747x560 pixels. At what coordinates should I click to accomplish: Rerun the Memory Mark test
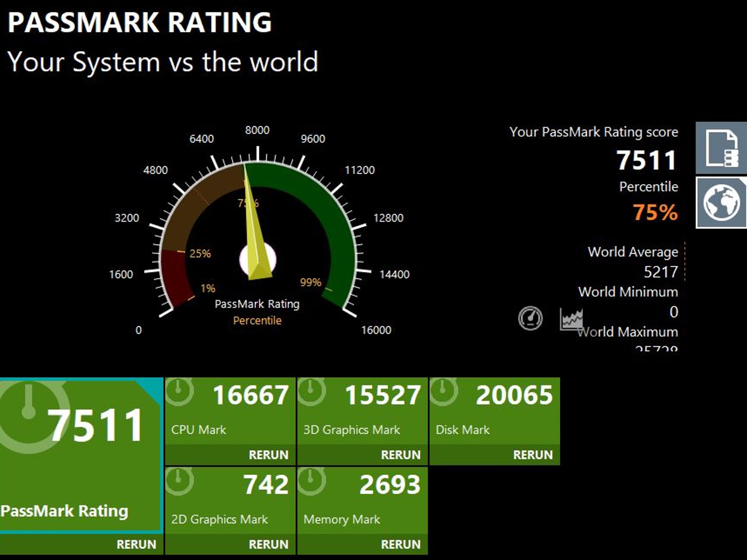pyautogui.click(x=400, y=544)
